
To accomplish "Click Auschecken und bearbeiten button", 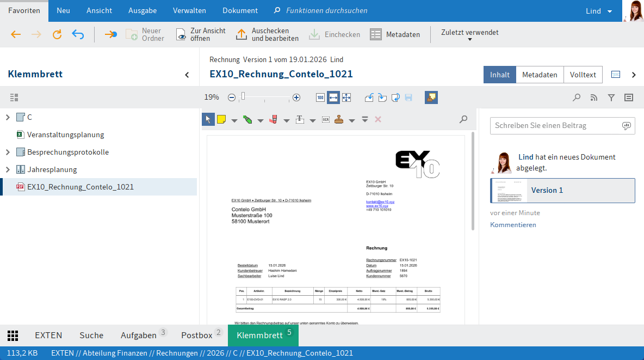I will pos(267,35).
